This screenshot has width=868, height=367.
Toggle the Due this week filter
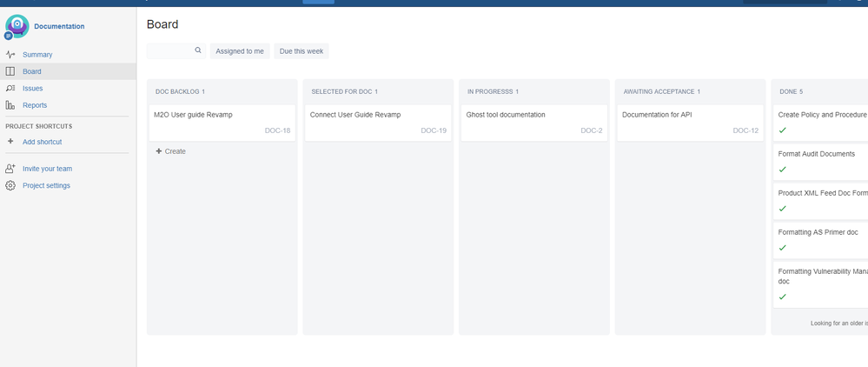[x=301, y=51]
